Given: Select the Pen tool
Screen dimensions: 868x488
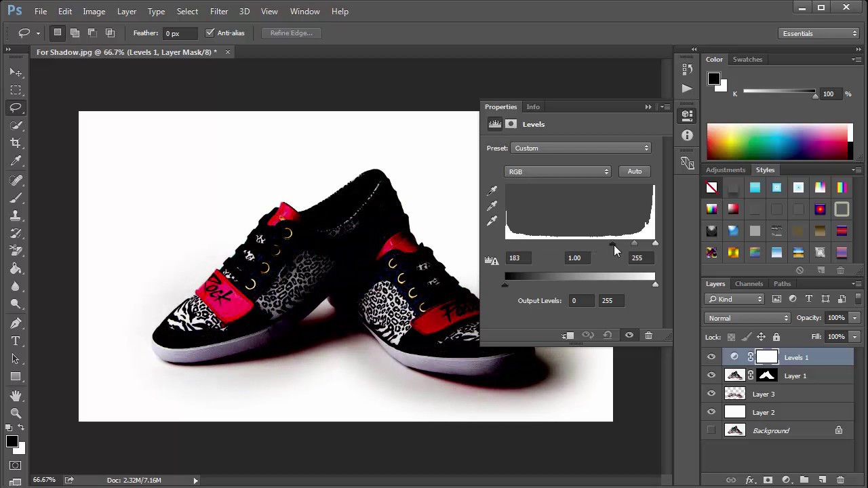Looking at the screenshot, I should (16, 323).
